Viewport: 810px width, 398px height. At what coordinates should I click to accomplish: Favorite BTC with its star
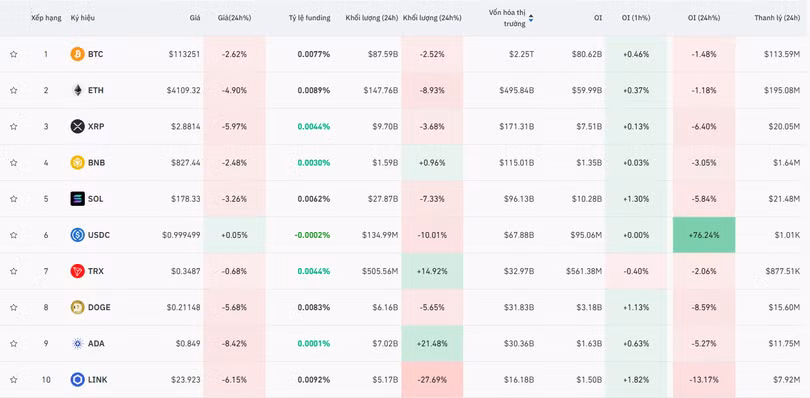pos(13,54)
